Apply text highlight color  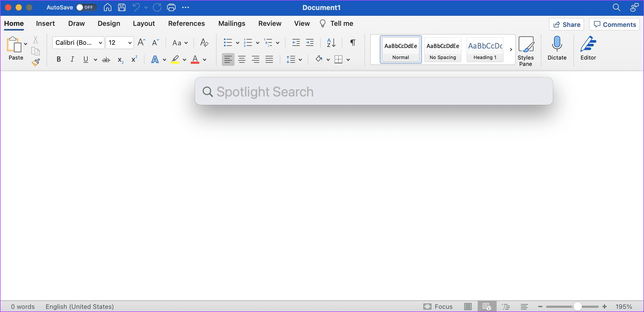(175, 59)
